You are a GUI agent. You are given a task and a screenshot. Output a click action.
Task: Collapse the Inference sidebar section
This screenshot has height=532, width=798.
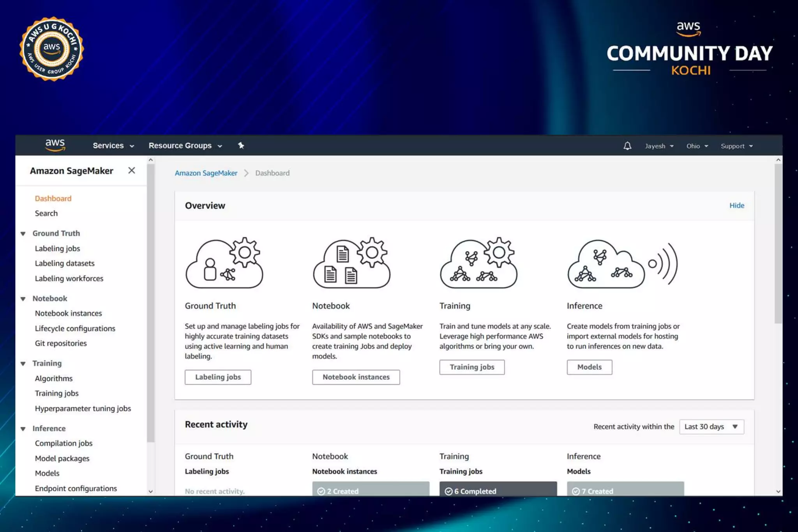coord(23,428)
